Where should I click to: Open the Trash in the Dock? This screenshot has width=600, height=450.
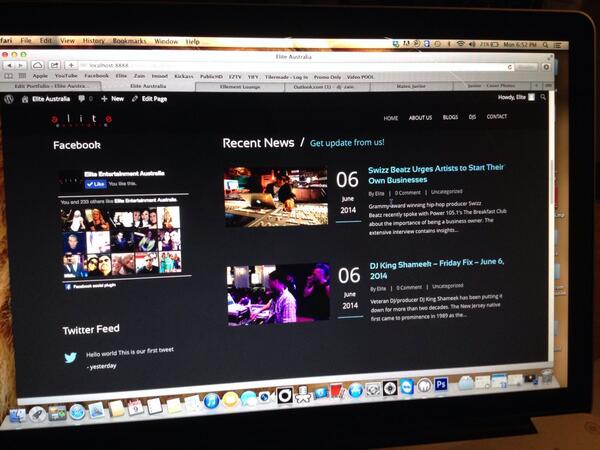click(x=547, y=377)
